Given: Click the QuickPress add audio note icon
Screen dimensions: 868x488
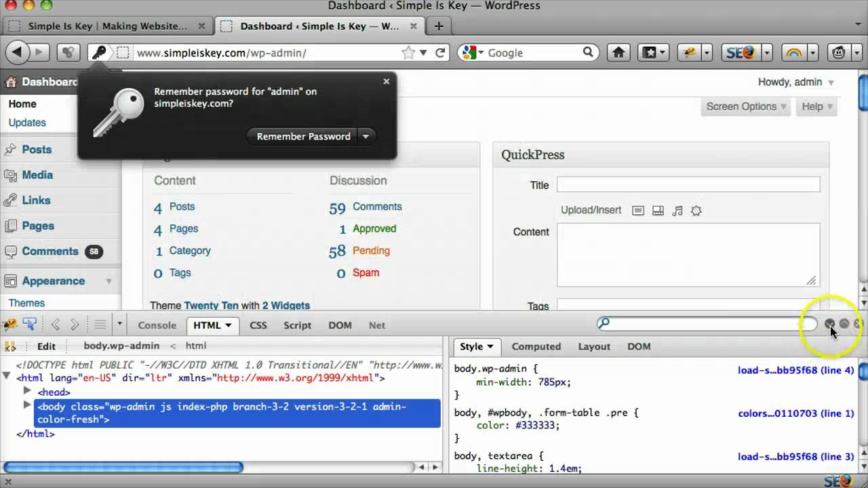Looking at the screenshot, I should point(677,211).
